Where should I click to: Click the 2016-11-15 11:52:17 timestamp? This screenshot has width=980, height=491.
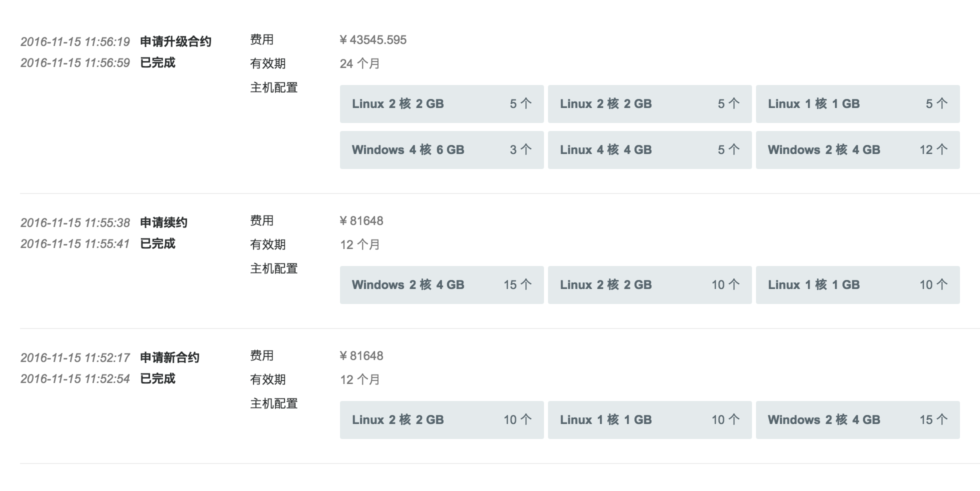click(75, 357)
